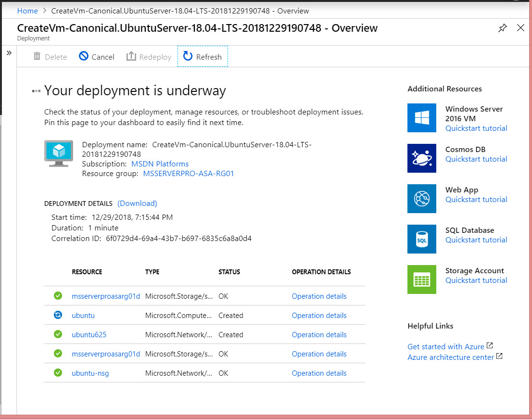Click the virtual machine deployment monitor icon
Viewport: 532px width, 419px height.
pyautogui.click(x=58, y=153)
